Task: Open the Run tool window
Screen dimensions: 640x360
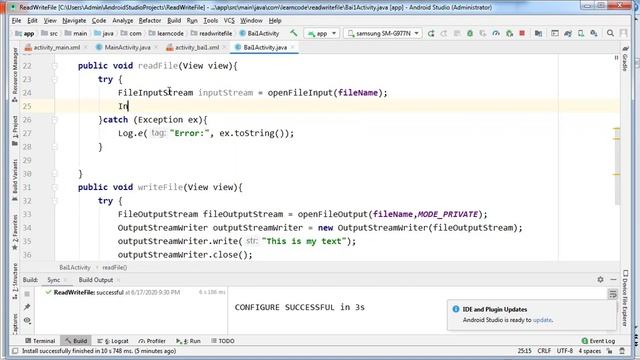Action: click(x=188, y=340)
